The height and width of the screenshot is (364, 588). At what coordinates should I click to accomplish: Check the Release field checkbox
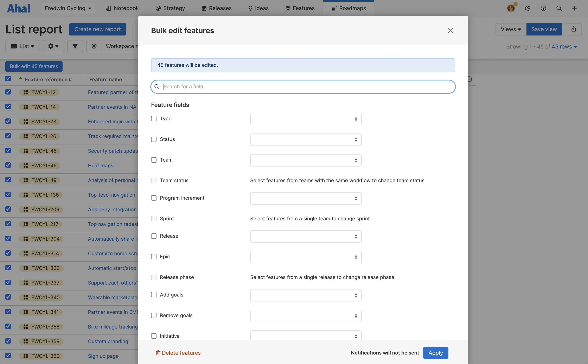point(154,236)
